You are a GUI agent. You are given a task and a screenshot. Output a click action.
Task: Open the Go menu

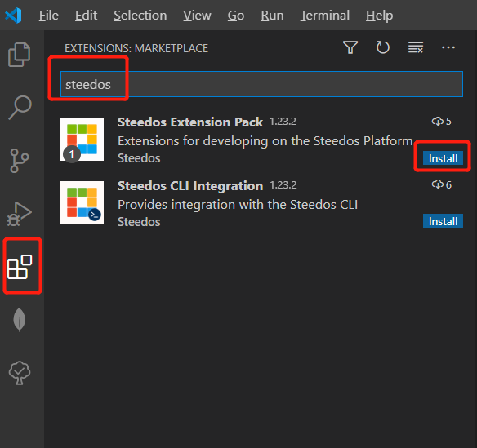pyautogui.click(x=236, y=16)
